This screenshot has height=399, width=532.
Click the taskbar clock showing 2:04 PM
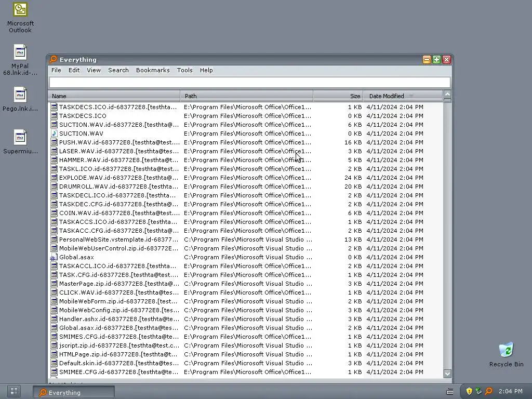510,391
